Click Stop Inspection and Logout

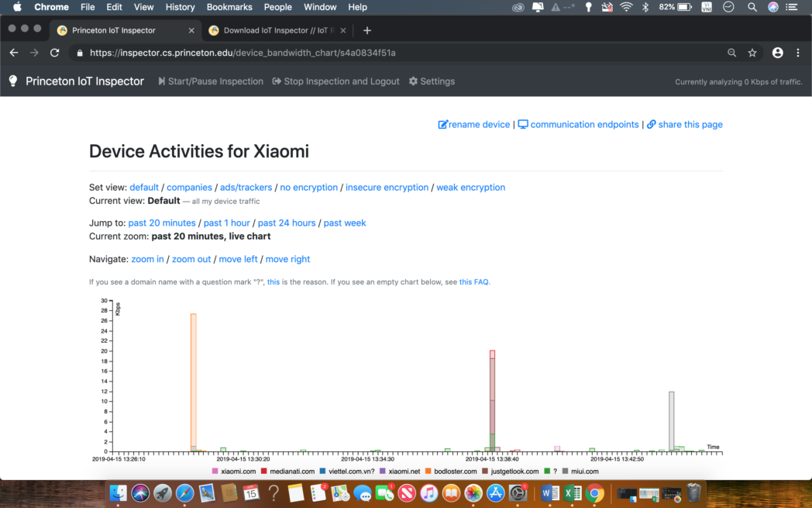[x=336, y=81]
